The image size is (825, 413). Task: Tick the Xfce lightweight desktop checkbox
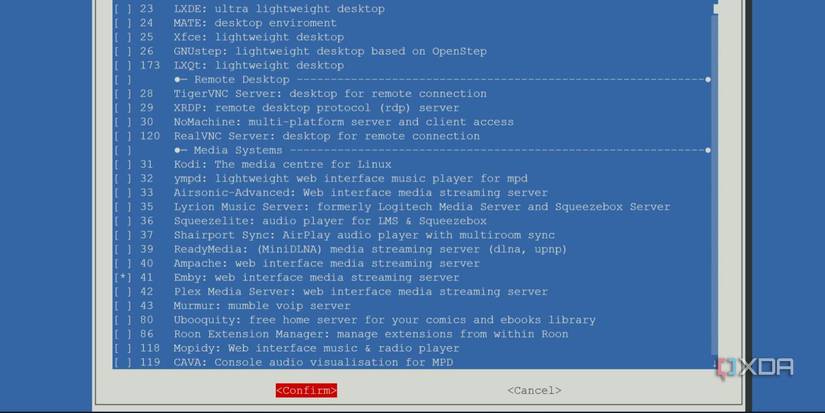point(123,37)
